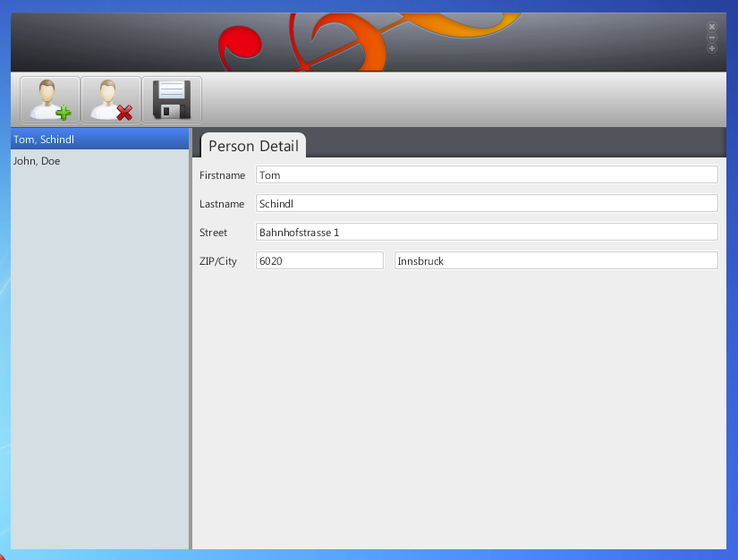
Task: Click the ZIP/City label
Action: click(218, 261)
